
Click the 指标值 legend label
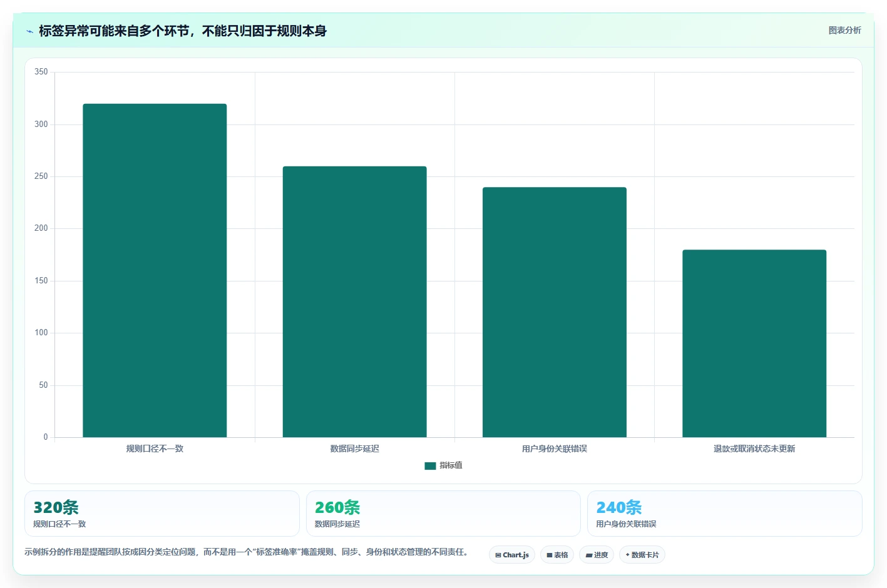pyautogui.click(x=451, y=465)
